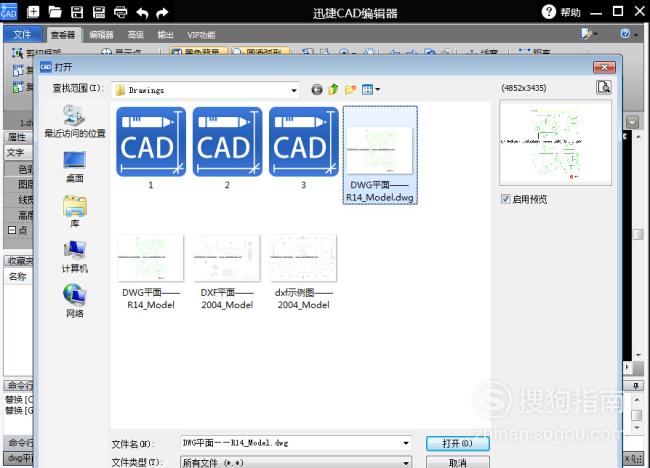Image resolution: width=650 pixels, height=468 pixels.
Task: Open 计算机 computer location
Action: tap(75, 257)
